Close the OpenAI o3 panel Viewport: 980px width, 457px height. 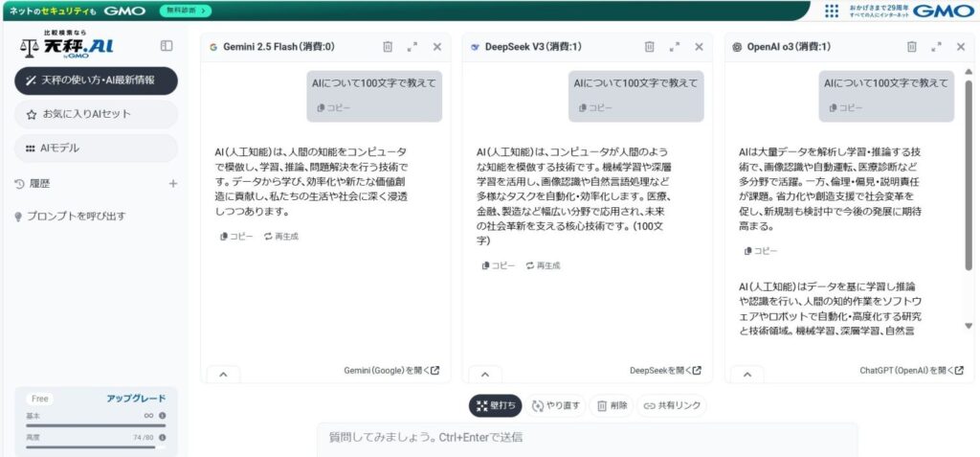(x=961, y=46)
